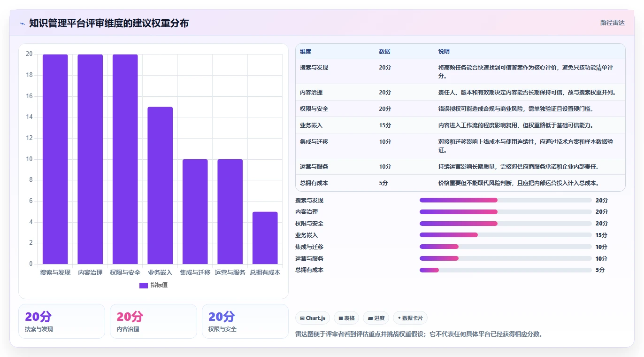Viewport: 644px width, 357px height.
Task: Click the 总拥有成本 x-axis label under the chart
Action: (x=265, y=272)
